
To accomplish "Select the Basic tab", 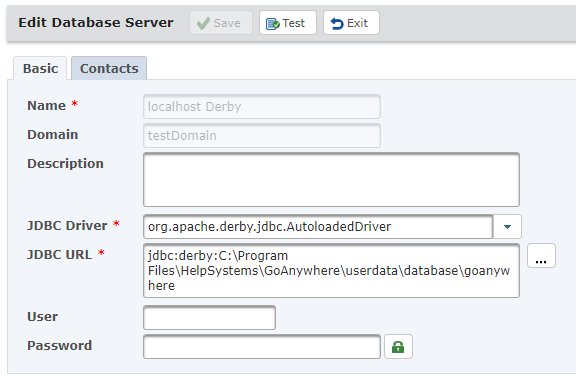I will pos(40,68).
